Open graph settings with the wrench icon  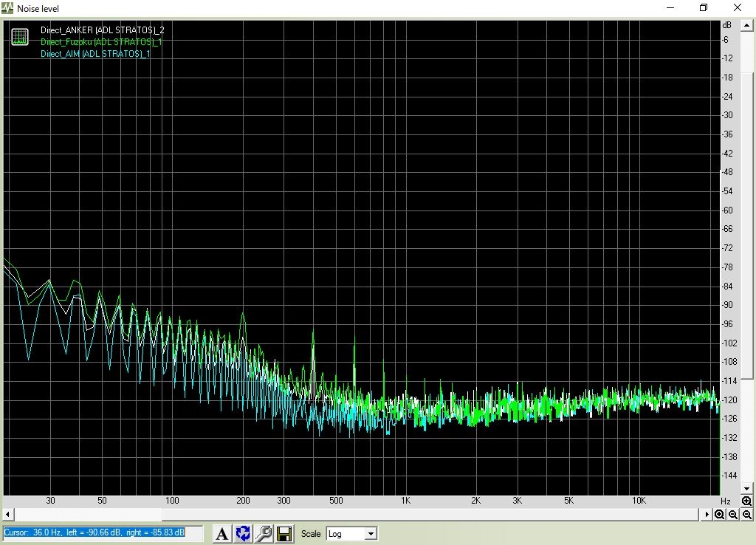click(x=264, y=533)
